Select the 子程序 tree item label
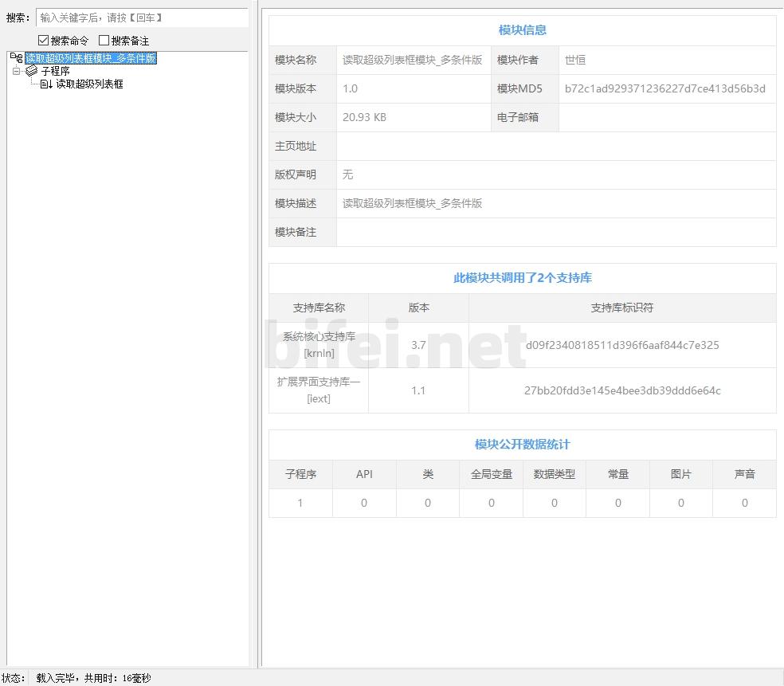The height and width of the screenshot is (686, 784). pos(55,71)
